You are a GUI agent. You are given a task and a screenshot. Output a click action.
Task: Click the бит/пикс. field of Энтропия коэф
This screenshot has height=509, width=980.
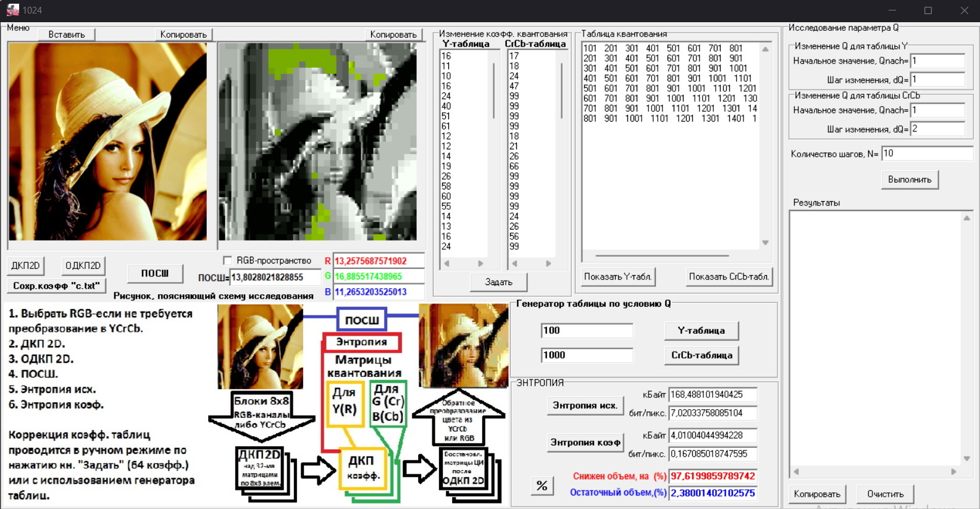(x=713, y=454)
